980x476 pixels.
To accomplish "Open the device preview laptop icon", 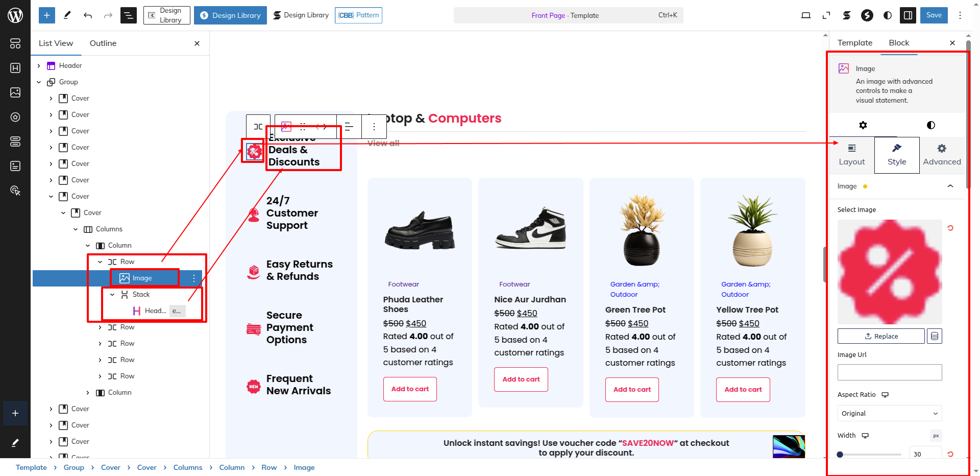I will (806, 15).
